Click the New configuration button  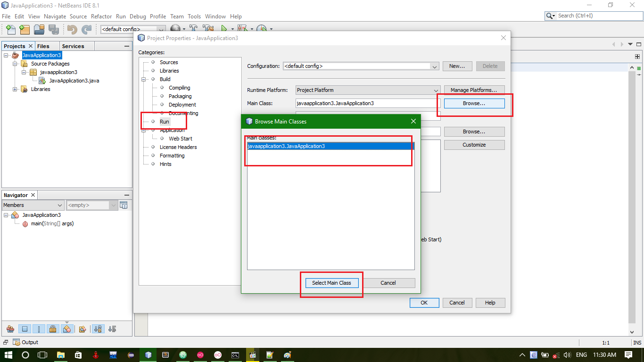tap(457, 66)
